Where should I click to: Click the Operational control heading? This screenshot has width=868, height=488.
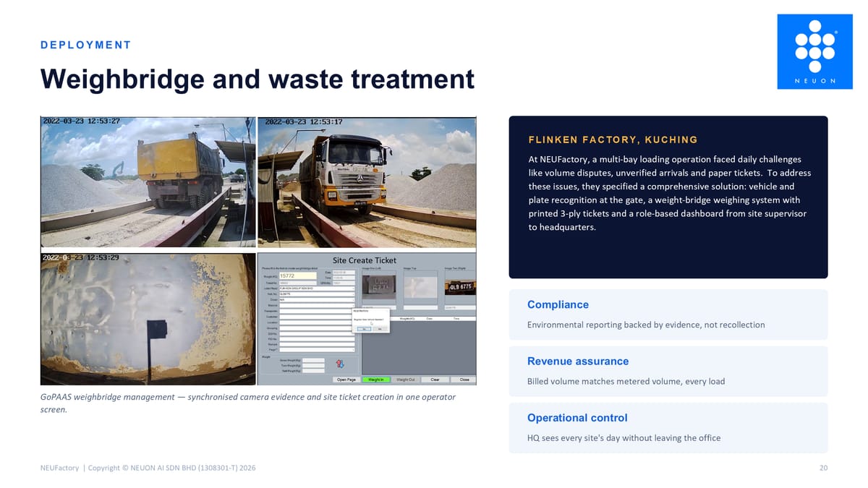577,417
